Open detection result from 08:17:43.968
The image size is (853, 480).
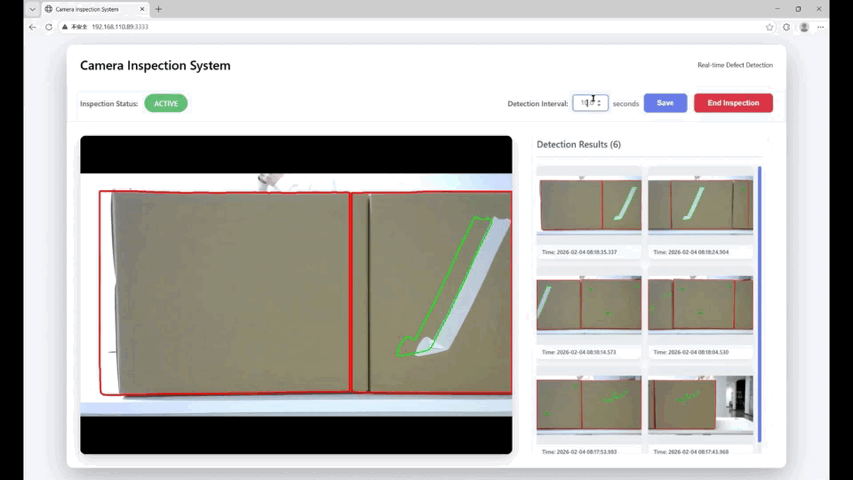pyautogui.click(x=701, y=411)
